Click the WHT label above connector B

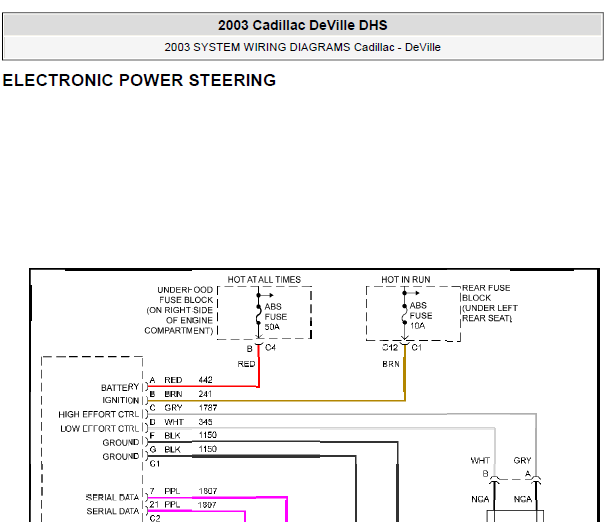[480, 461]
